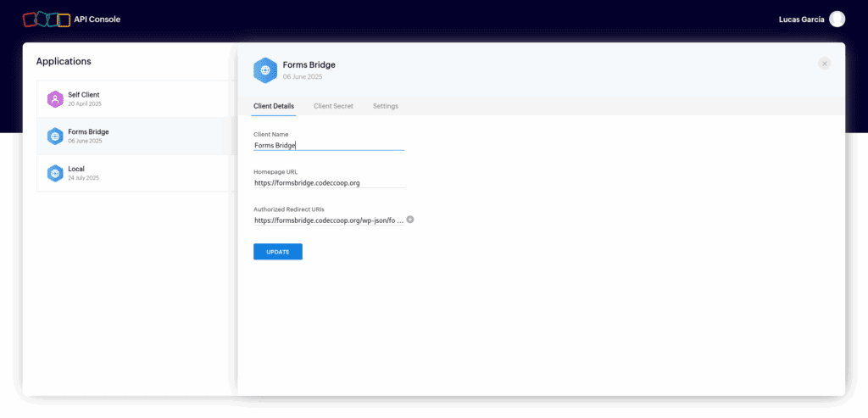Open the Client Secret tab
The height and width of the screenshot is (418, 868).
point(333,106)
